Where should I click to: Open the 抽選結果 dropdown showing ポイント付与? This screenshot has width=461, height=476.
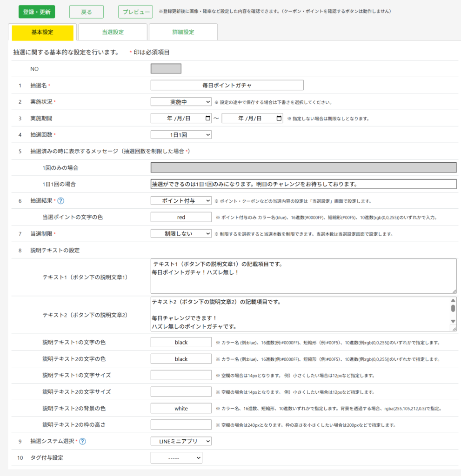(x=181, y=201)
